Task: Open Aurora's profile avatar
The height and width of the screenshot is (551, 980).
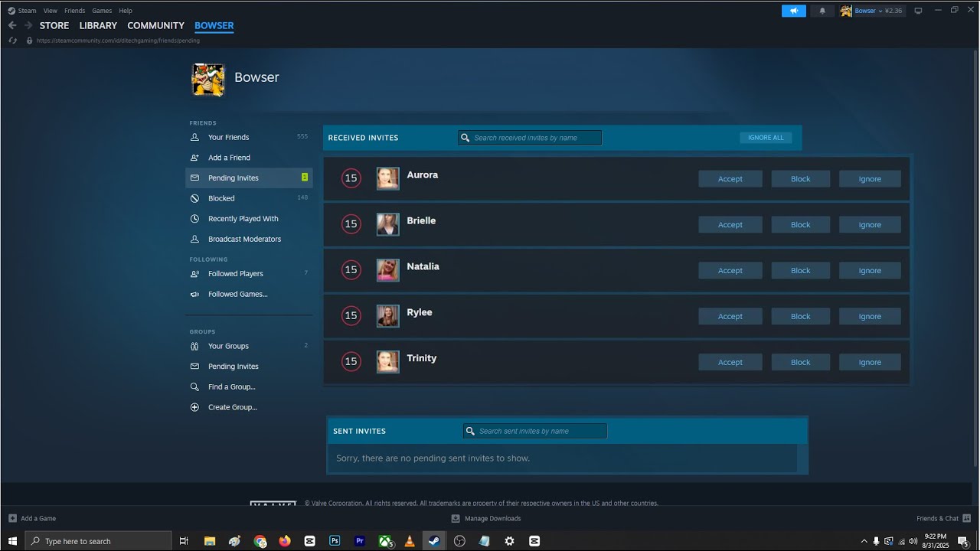Action: [x=388, y=178]
